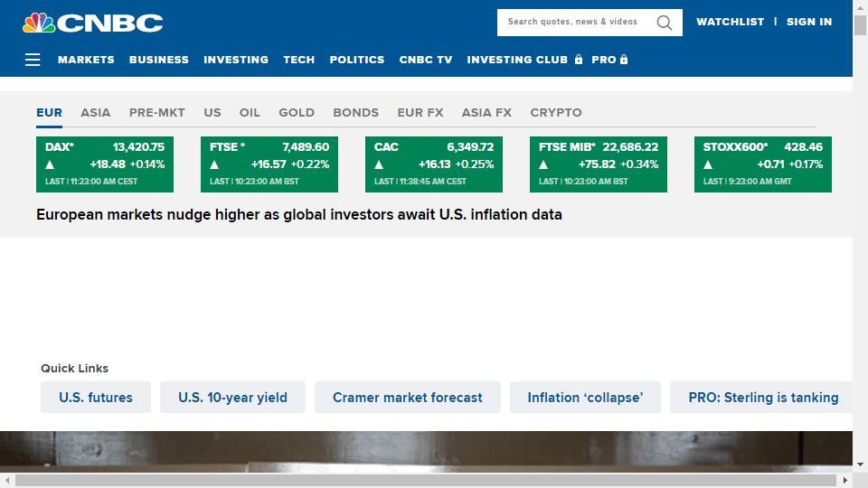This screenshot has height=488, width=868.
Task: Open the CNBC TV menu
Action: coord(426,60)
